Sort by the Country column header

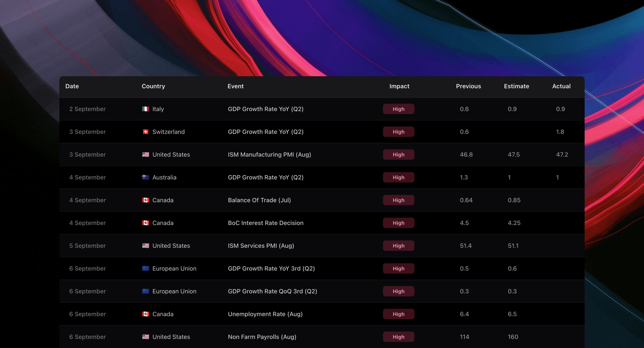click(153, 86)
